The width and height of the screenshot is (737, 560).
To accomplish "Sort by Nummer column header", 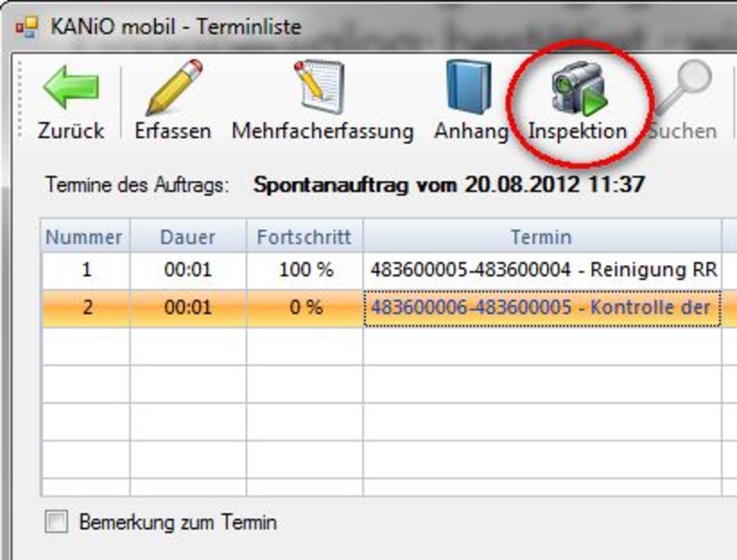I will [85, 236].
